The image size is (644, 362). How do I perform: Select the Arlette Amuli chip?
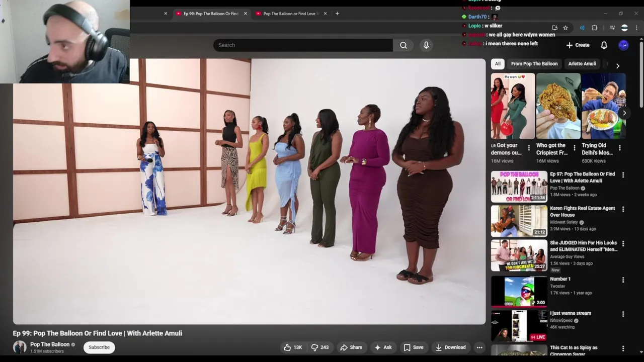[x=582, y=64]
